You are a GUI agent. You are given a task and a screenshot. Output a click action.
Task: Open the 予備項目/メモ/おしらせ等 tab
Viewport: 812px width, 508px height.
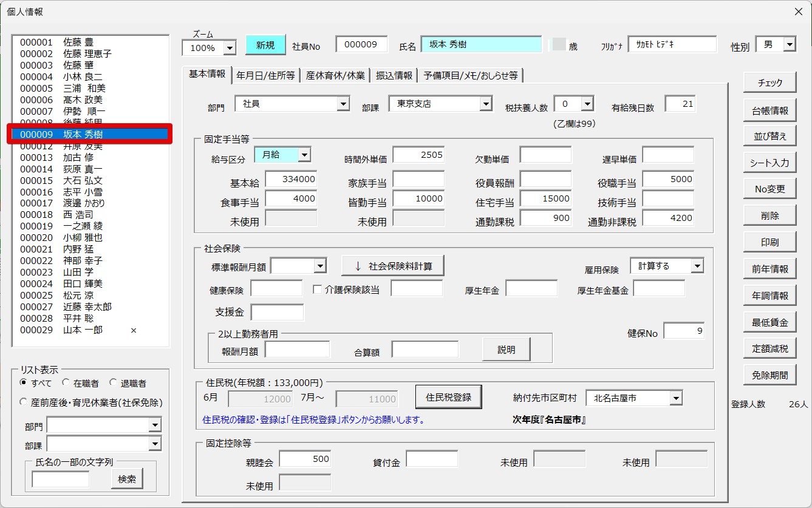471,75
